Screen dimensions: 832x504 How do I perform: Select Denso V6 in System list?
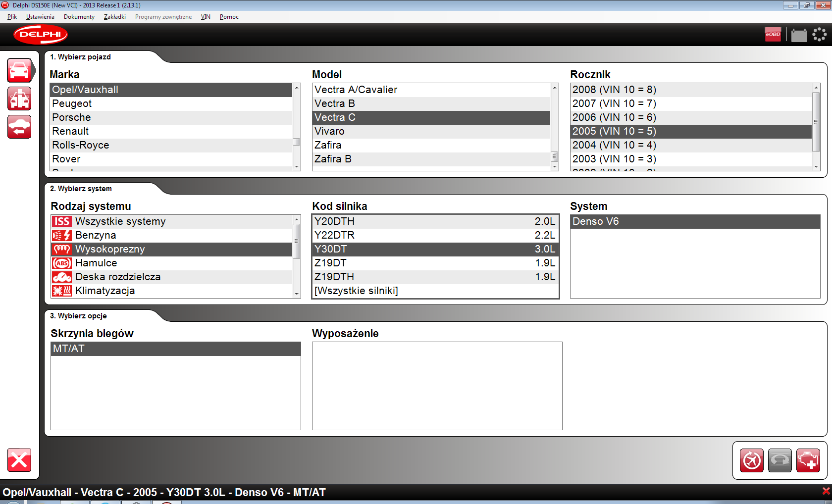coord(695,221)
